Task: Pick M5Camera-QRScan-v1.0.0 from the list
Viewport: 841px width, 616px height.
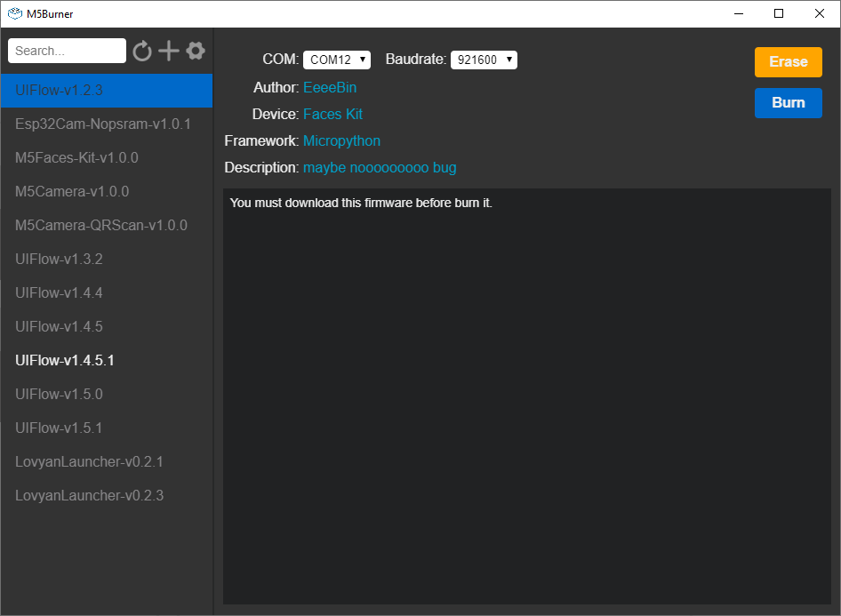Action: point(107,225)
